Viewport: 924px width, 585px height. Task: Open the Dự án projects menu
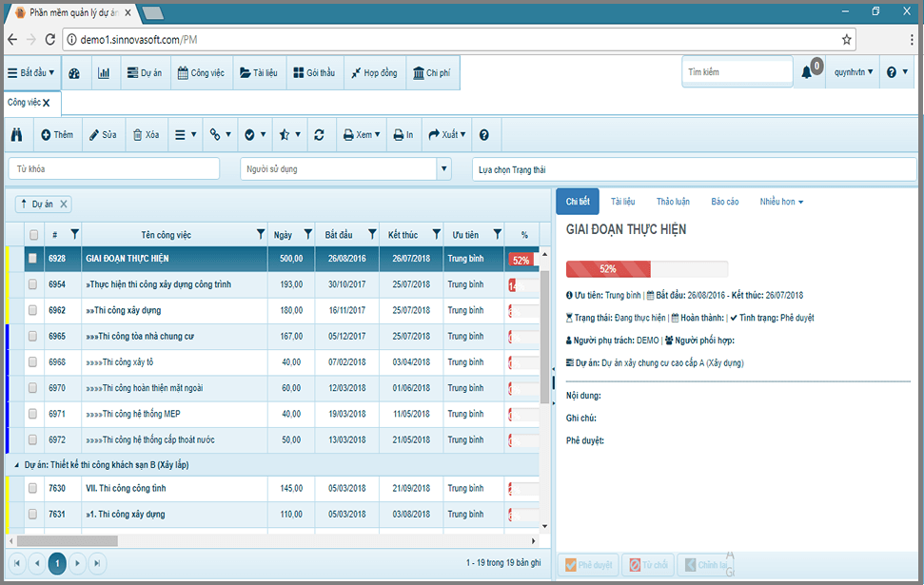point(145,73)
